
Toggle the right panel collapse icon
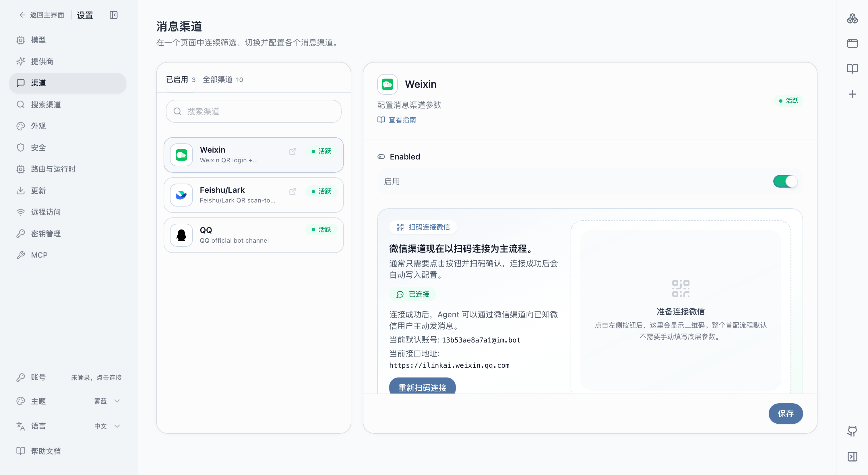(852, 457)
